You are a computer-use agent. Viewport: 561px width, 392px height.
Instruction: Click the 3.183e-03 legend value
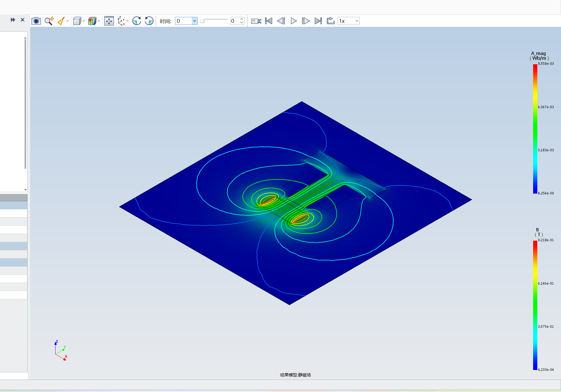(x=546, y=150)
